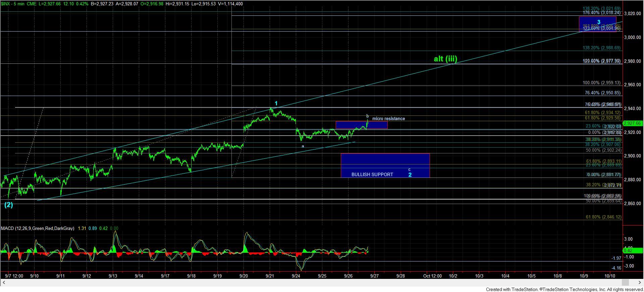Viewport: 644px width, 292px height.
Task: Select the 3,000.00 price axis level
Action: pos(632,38)
